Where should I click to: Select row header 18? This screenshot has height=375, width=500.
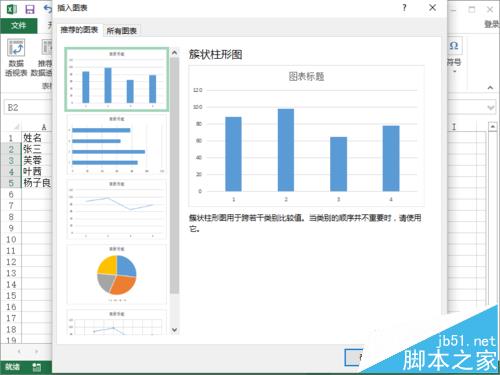tap(11, 329)
